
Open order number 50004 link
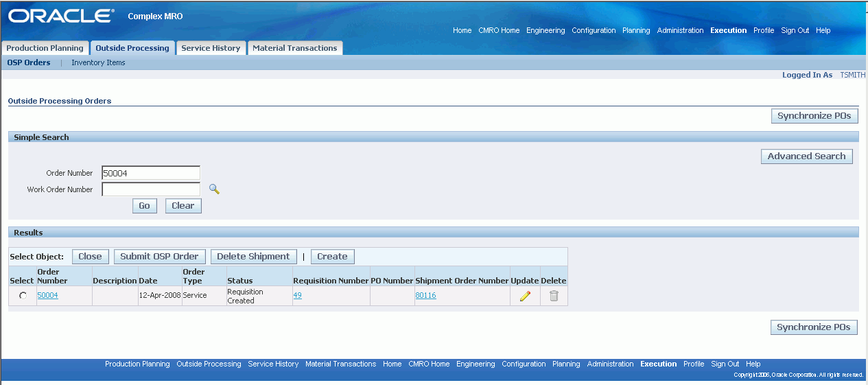coord(47,296)
